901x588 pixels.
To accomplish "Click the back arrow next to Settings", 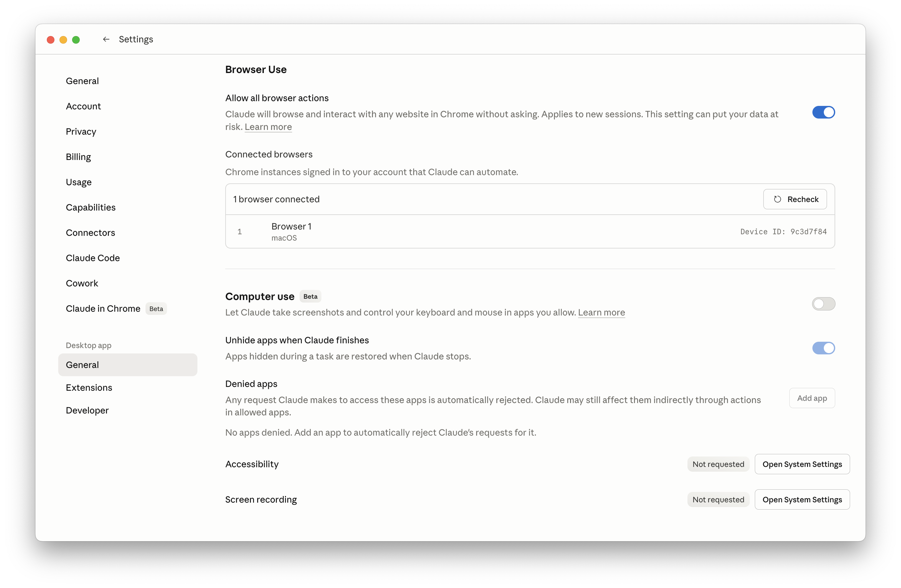I will tap(106, 39).
